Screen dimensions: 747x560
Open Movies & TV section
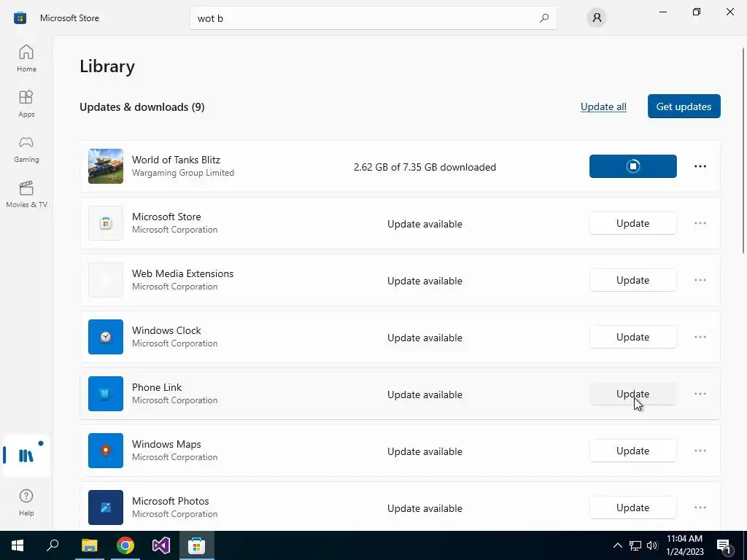click(x=26, y=194)
